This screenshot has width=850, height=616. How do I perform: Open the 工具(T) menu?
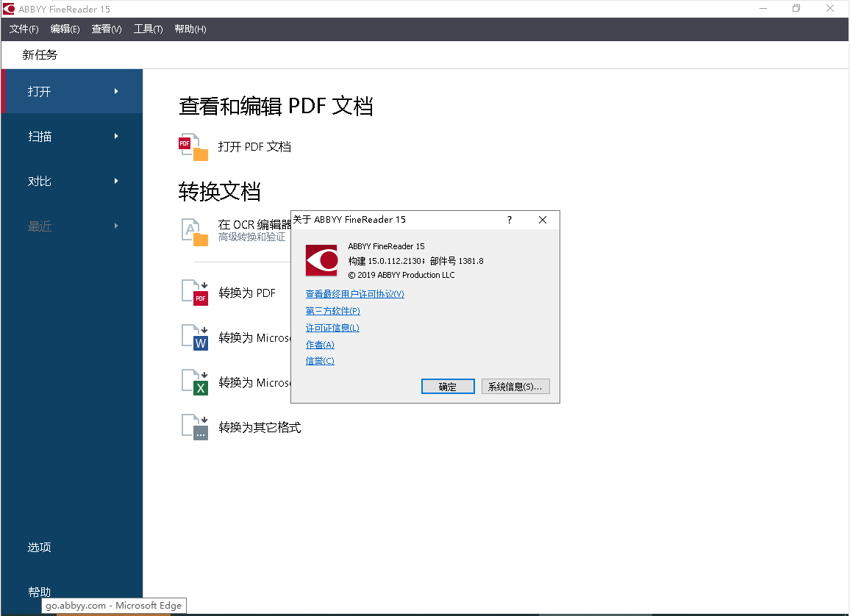(148, 29)
